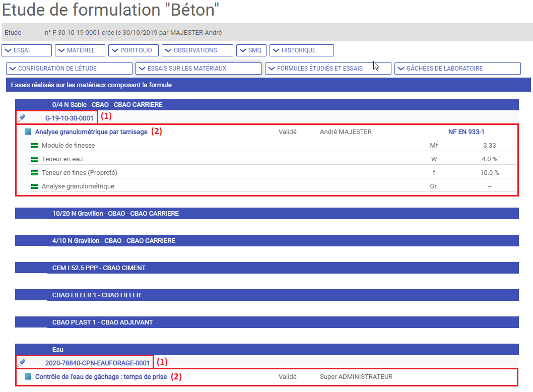This screenshot has width=533, height=392.
Task: Open the OBSERVATIONS dropdown
Action: coord(197,50)
